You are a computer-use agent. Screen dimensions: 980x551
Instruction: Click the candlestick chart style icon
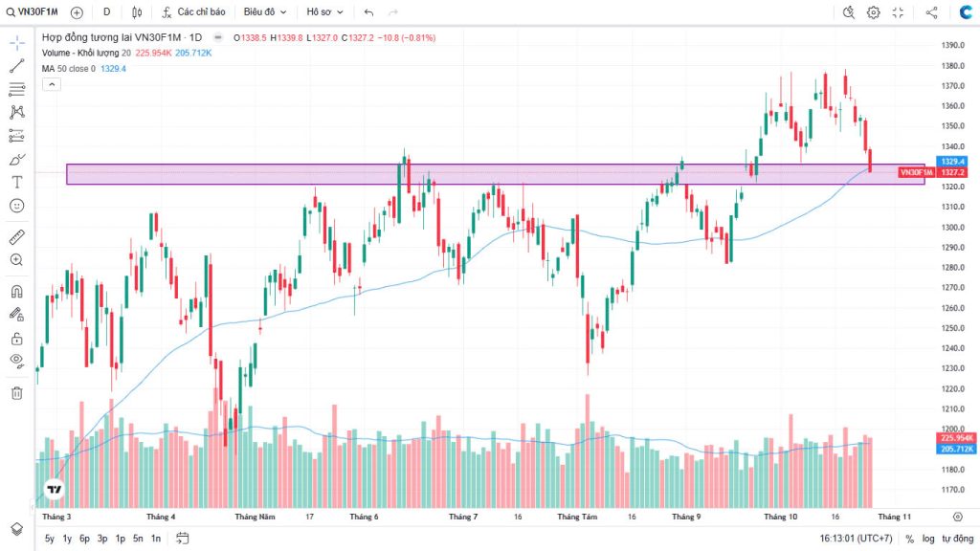pos(137,12)
